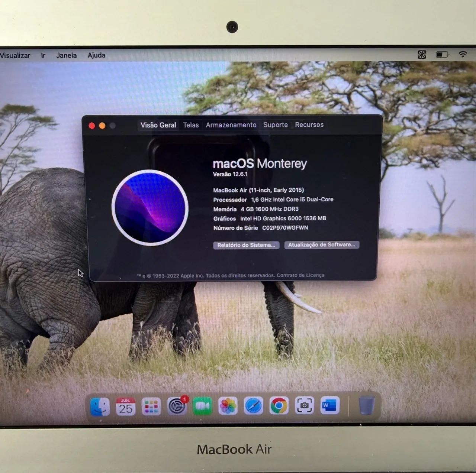Screen dimensions: 476x473
Task: Launch Microsoft Word from Dock
Action: pos(330,405)
